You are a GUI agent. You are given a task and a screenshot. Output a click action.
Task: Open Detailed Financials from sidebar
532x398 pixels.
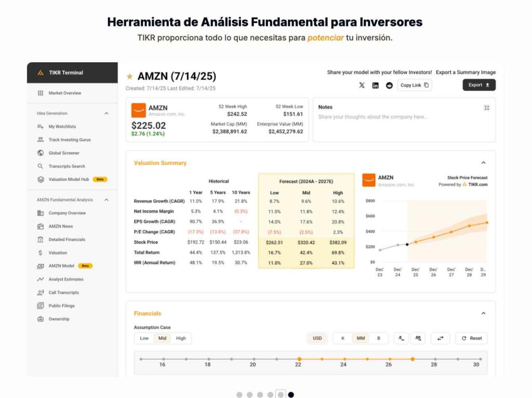66,240
